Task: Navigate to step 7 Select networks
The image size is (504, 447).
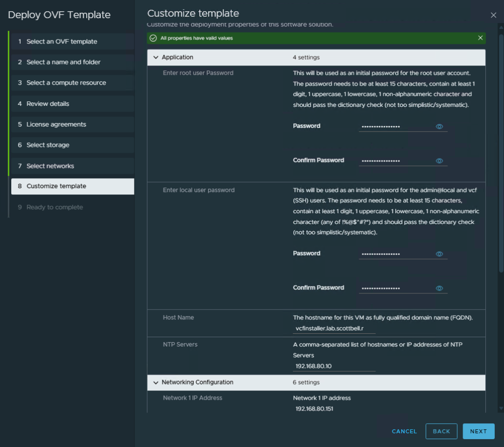Action: [x=50, y=166]
